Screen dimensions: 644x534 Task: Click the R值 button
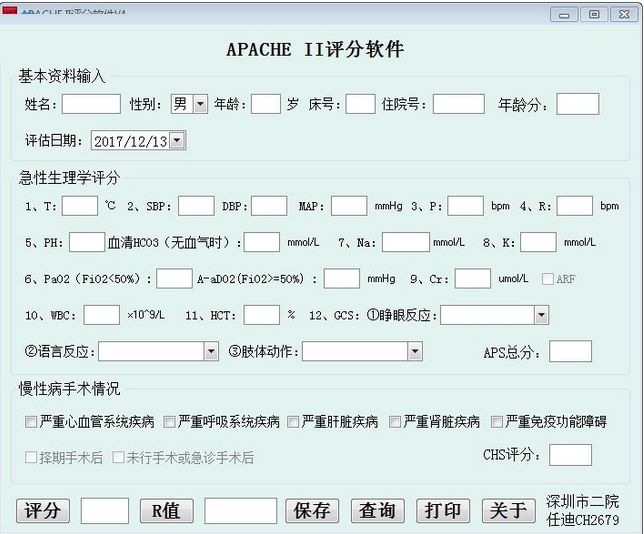click(166, 511)
